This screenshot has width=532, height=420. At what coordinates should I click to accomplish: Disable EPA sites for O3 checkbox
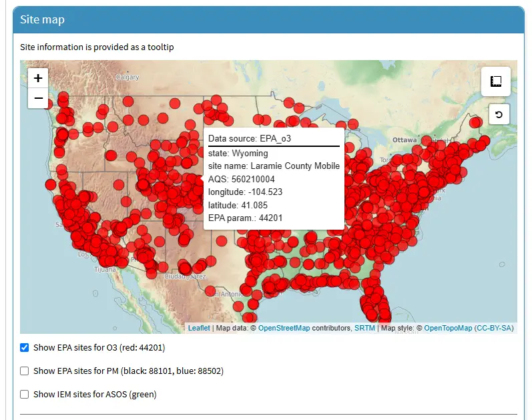pos(25,348)
